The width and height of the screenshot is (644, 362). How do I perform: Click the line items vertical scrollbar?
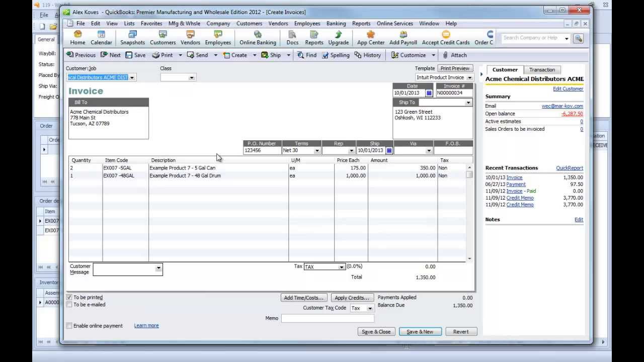click(469, 213)
